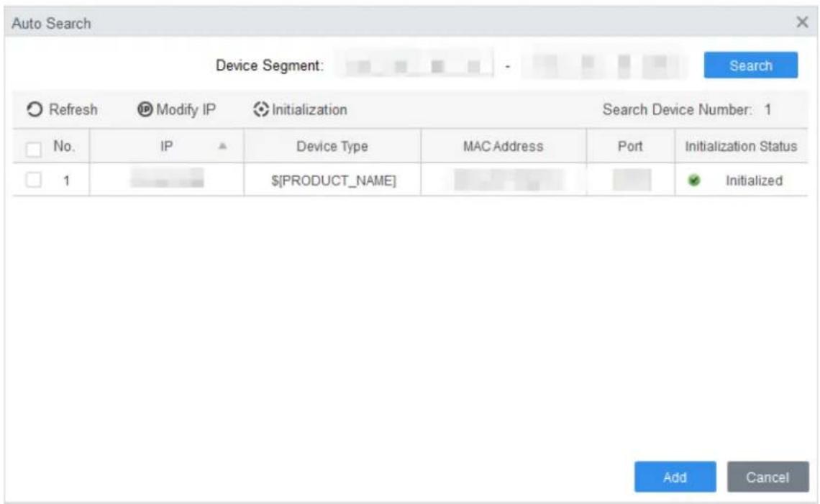Click the Initialization toolbar label

point(309,109)
